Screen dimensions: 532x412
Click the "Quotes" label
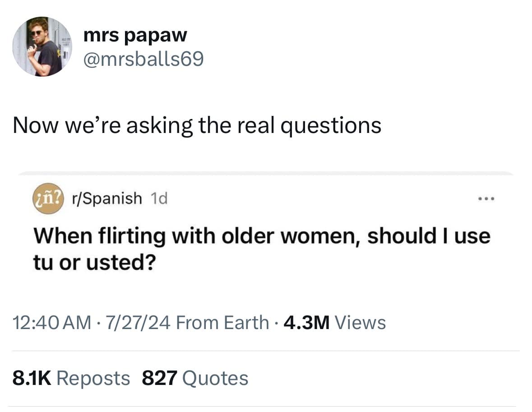pyautogui.click(x=215, y=378)
